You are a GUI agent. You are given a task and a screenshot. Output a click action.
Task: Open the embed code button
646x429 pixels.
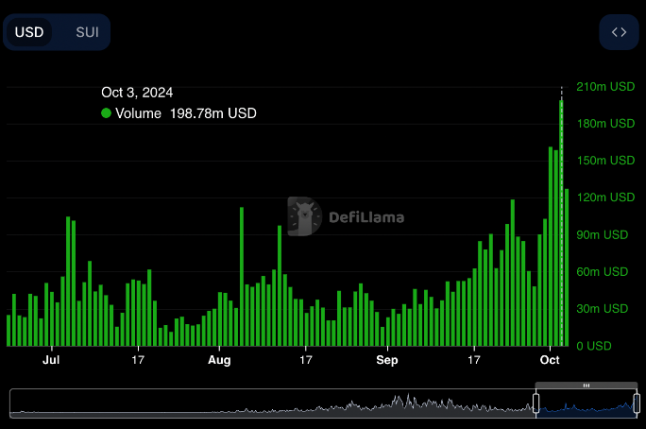[618, 32]
